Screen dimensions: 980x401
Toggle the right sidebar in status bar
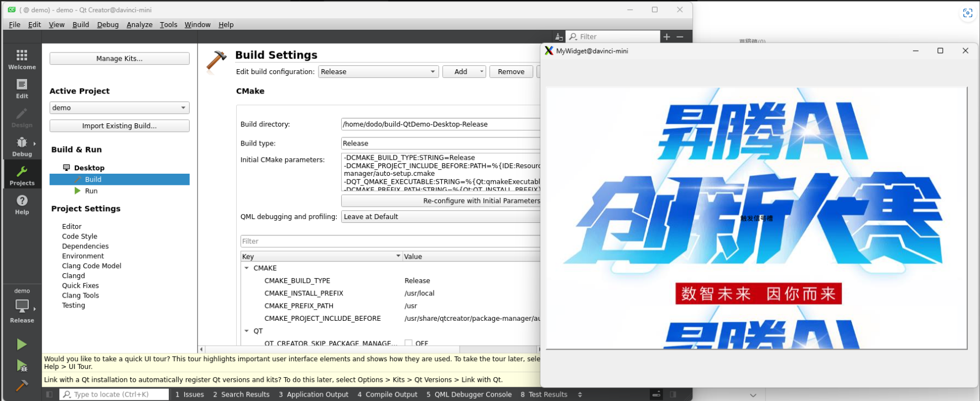673,394
